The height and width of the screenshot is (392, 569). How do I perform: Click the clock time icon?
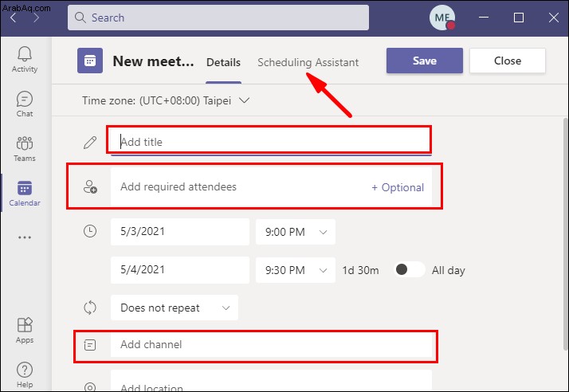[x=89, y=231]
